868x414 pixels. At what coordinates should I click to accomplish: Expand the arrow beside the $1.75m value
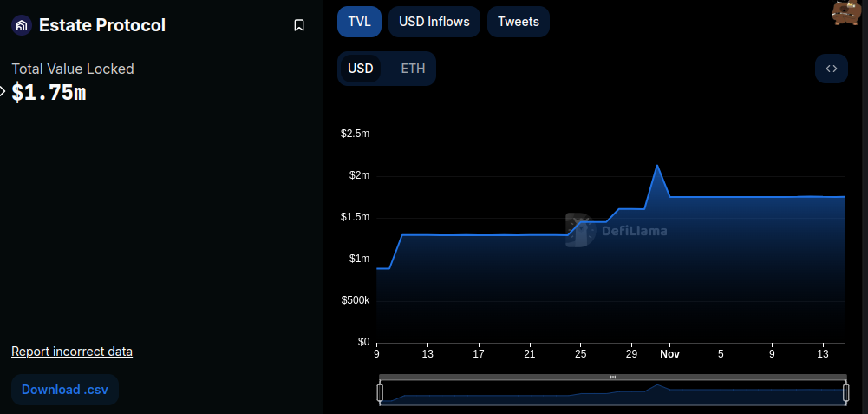[x=3, y=91]
